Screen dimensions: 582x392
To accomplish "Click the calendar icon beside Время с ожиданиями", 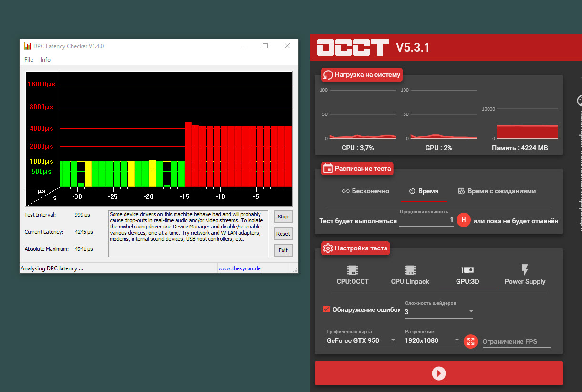I will tap(461, 191).
